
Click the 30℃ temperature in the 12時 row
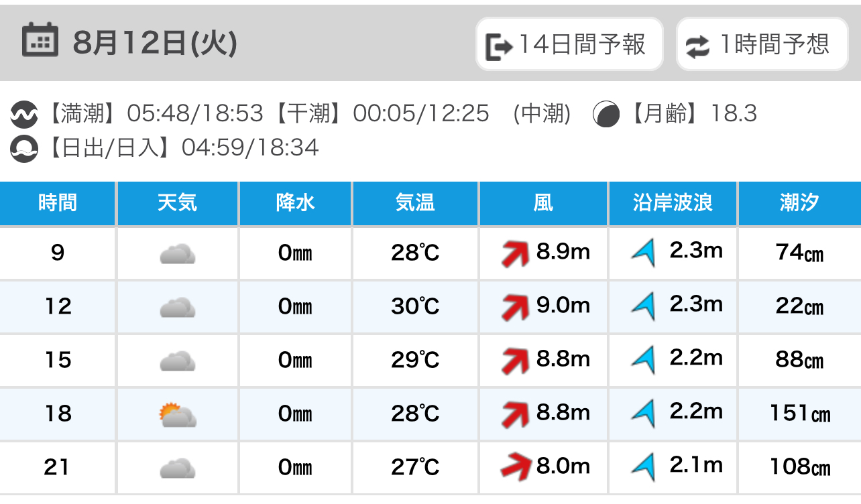coord(415,307)
